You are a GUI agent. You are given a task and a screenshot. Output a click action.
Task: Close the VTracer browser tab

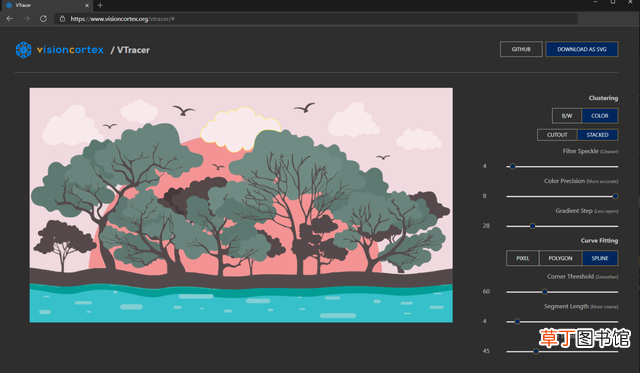click(x=87, y=5)
